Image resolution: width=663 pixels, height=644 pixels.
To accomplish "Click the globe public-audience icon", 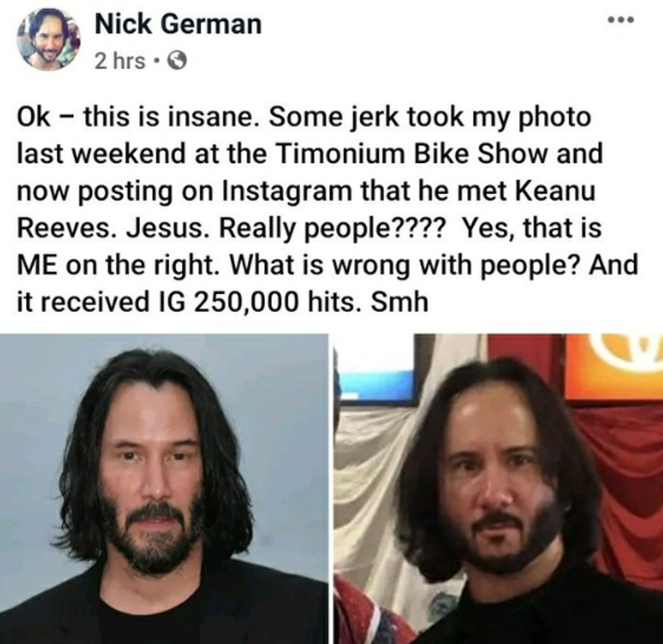I will coord(177,62).
